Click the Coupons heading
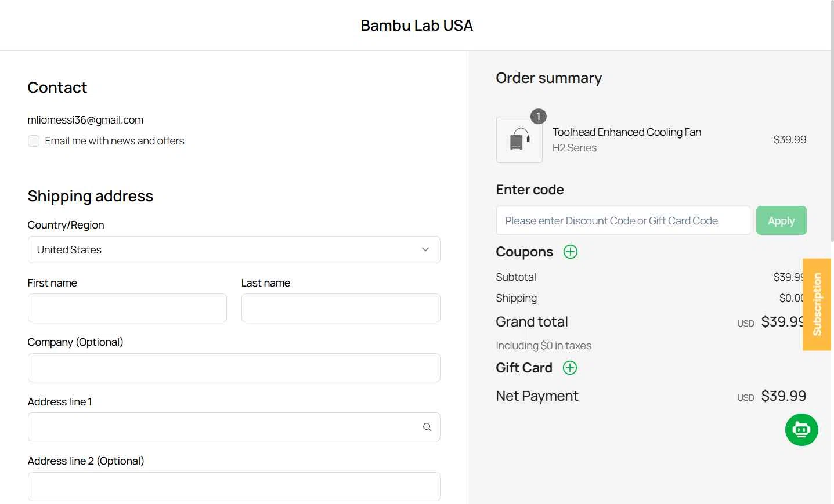 (524, 252)
